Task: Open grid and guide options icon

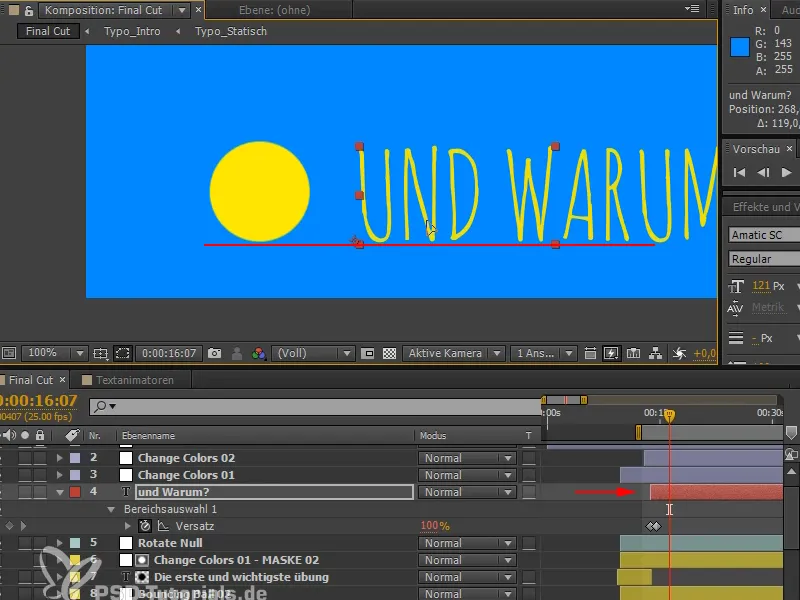Action: tap(101, 353)
